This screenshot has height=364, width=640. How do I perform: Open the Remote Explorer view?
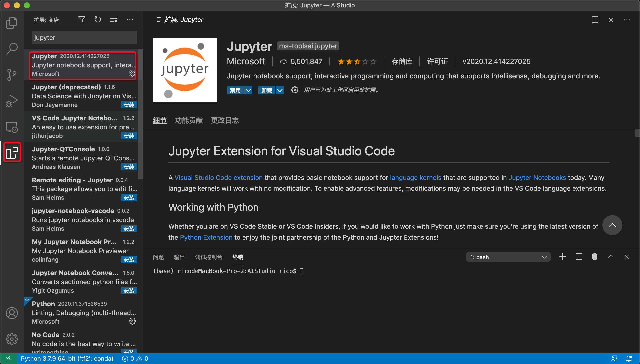tap(12, 127)
